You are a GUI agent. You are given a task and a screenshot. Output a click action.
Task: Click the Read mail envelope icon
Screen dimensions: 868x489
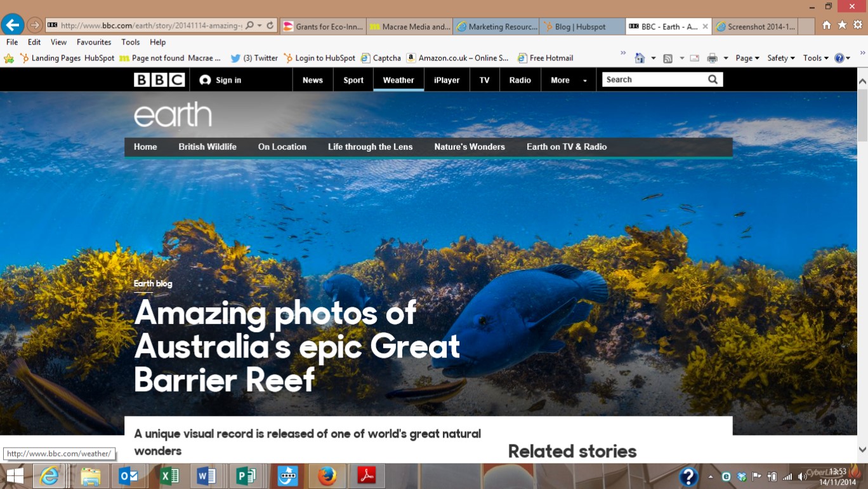point(695,58)
